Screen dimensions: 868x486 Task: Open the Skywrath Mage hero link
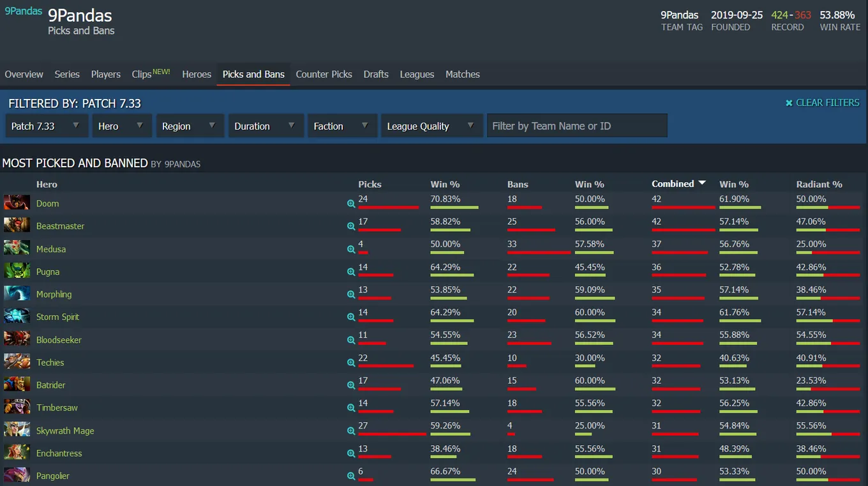65,430
